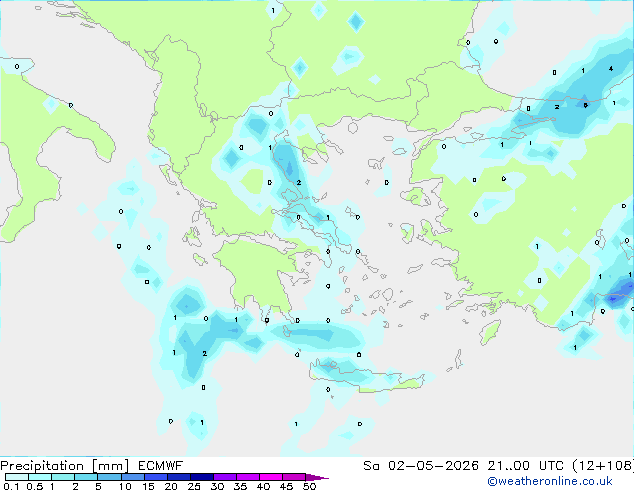Select the 30–35 mm purple legend swatch

(x=225, y=477)
